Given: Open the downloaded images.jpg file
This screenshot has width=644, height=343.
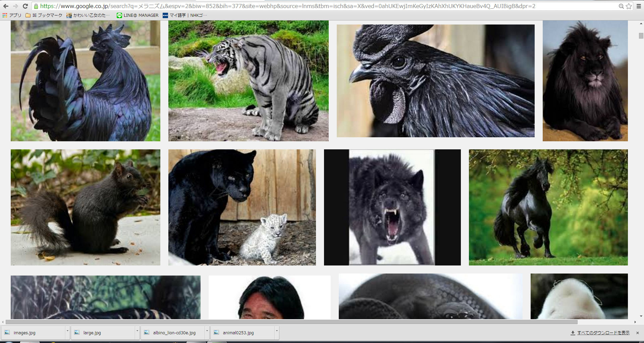Looking at the screenshot, I should click(34, 333).
